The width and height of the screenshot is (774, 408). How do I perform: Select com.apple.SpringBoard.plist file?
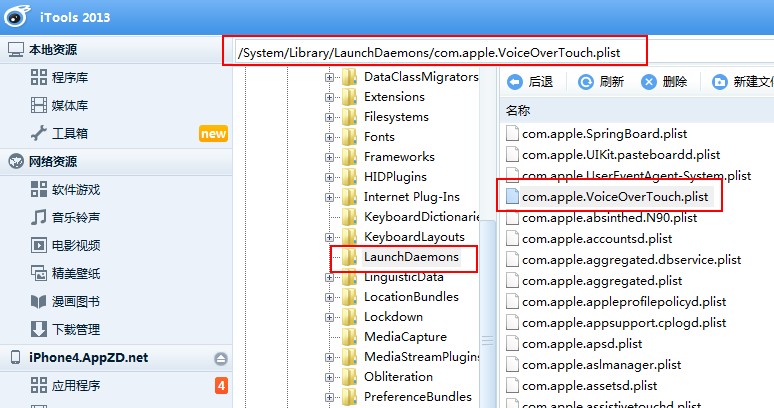click(x=604, y=134)
